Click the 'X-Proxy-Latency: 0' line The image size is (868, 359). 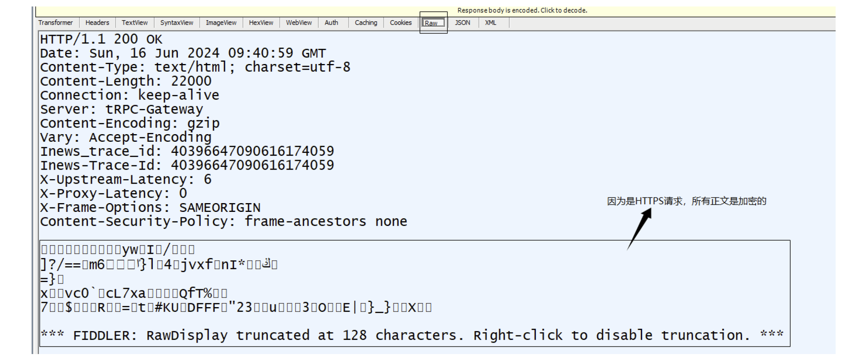click(x=113, y=194)
